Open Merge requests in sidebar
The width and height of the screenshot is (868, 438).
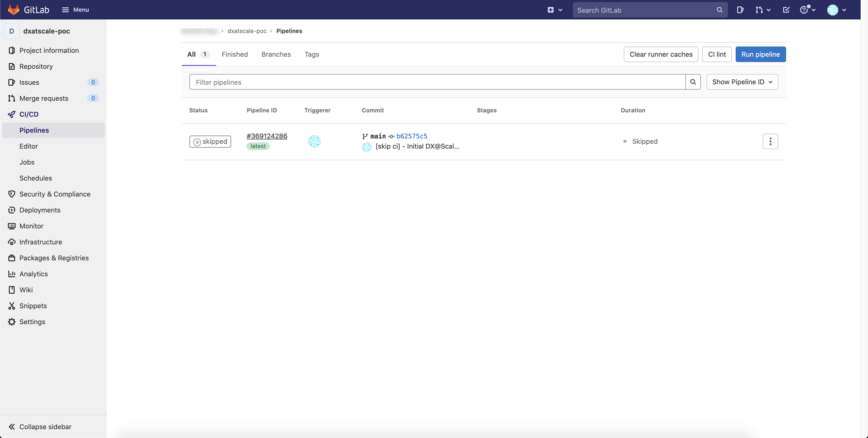pyautogui.click(x=53, y=98)
